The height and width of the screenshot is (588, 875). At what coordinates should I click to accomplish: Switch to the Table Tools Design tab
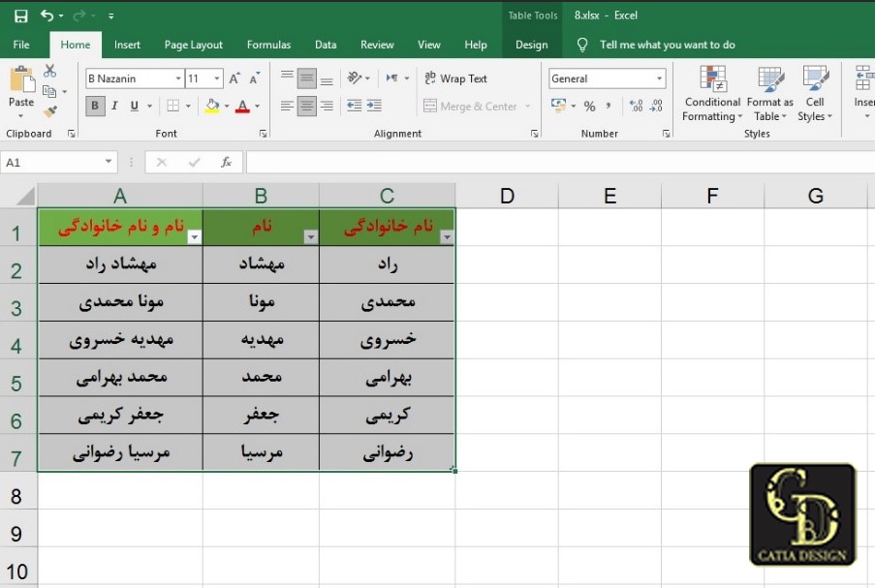pos(531,45)
